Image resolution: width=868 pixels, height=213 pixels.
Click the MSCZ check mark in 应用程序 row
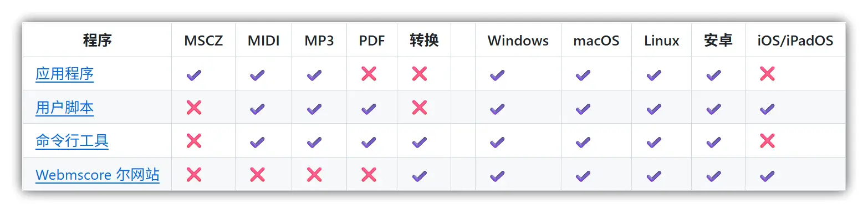(193, 74)
